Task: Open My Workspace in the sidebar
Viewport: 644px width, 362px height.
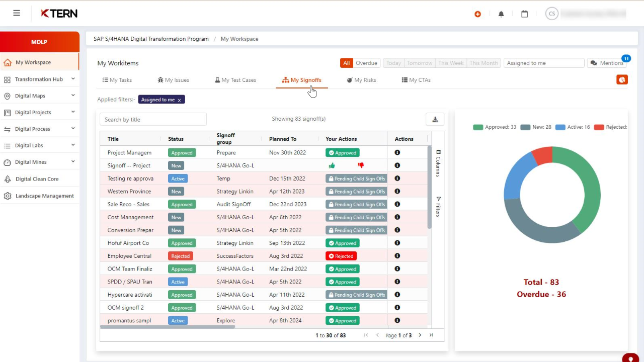Action: (x=39, y=62)
